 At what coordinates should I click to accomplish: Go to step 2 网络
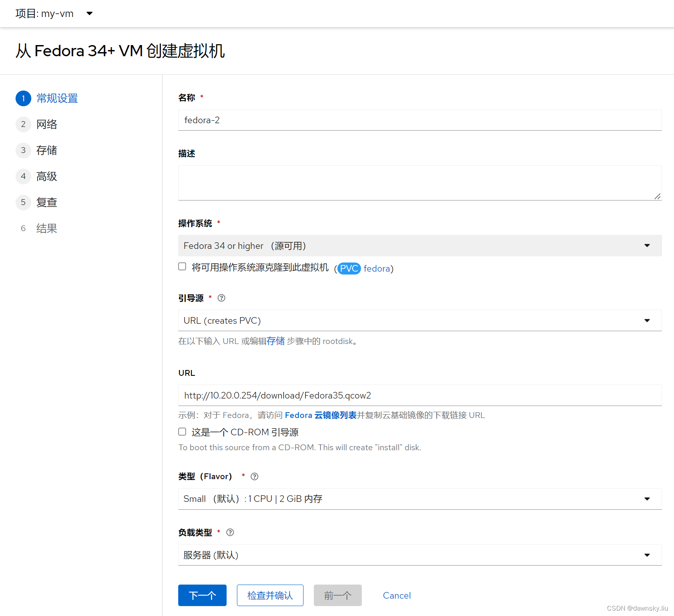pyautogui.click(x=36, y=124)
